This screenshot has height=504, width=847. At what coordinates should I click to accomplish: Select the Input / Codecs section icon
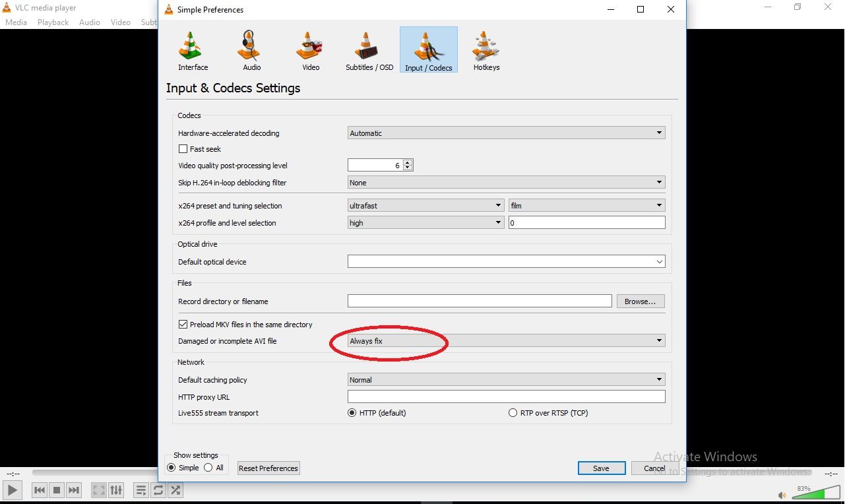click(429, 50)
